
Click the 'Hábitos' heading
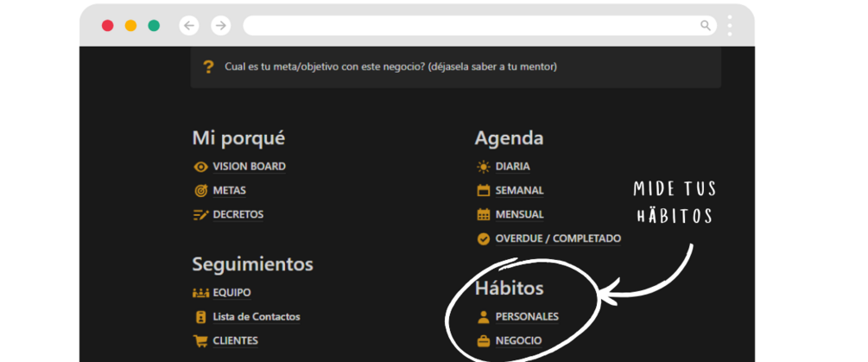510,288
